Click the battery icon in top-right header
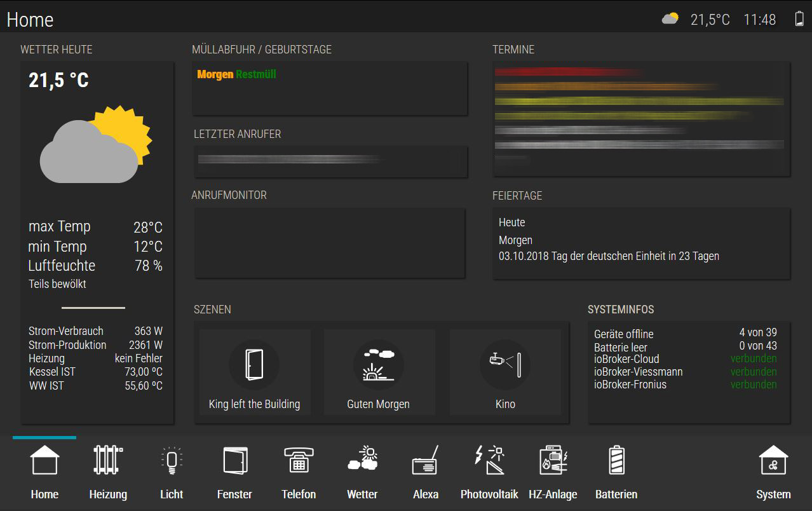Screen dimensions: 812x511 click(799, 18)
